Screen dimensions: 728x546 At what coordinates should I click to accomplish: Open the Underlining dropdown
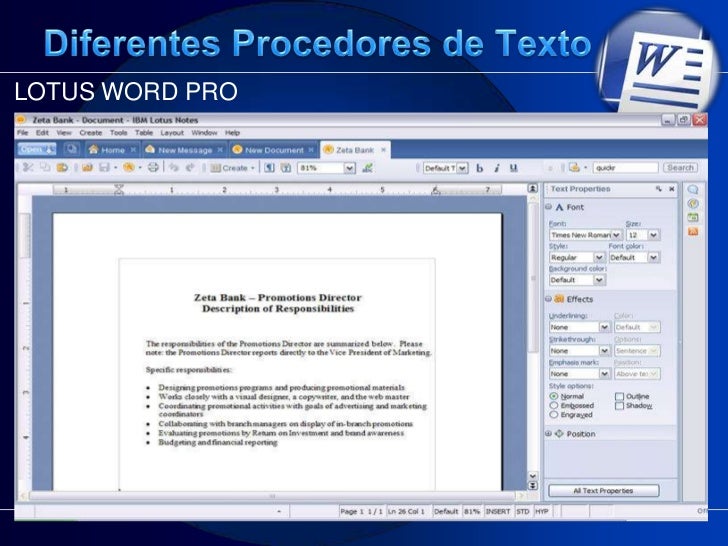click(x=604, y=327)
